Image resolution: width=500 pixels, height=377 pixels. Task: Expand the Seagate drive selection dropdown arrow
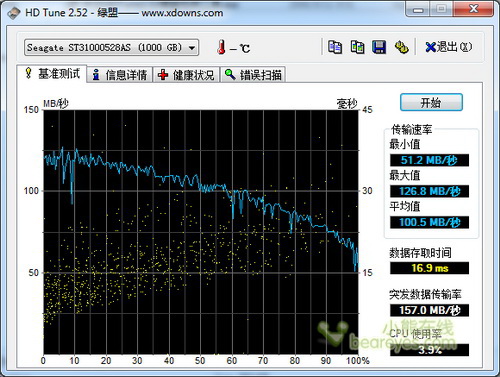click(x=192, y=48)
